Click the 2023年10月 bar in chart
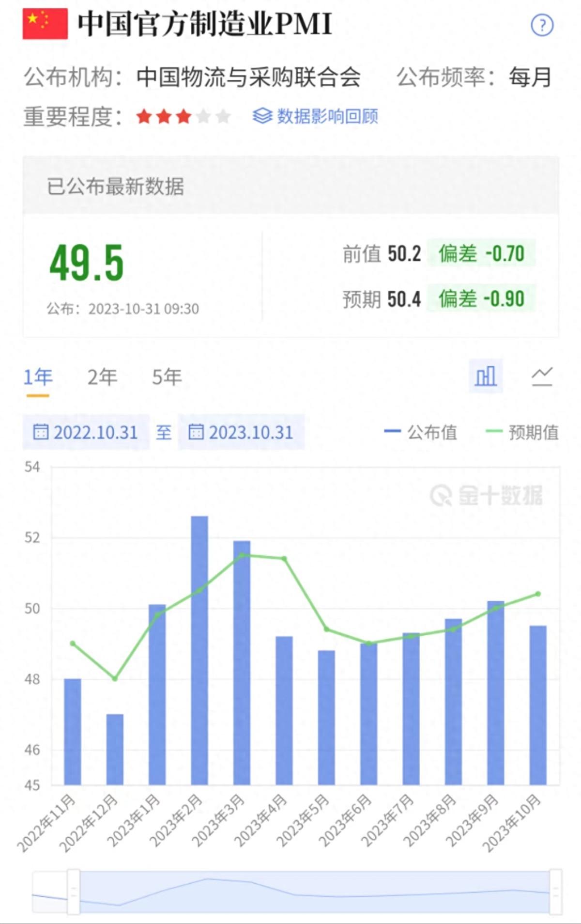The height and width of the screenshot is (924, 581). 538,705
